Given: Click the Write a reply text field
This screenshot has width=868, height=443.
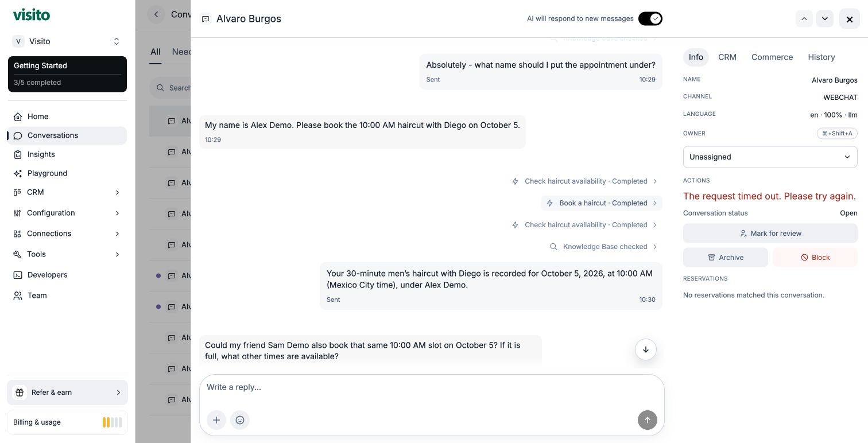Looking at the screenshot, I should coord(432,387).
